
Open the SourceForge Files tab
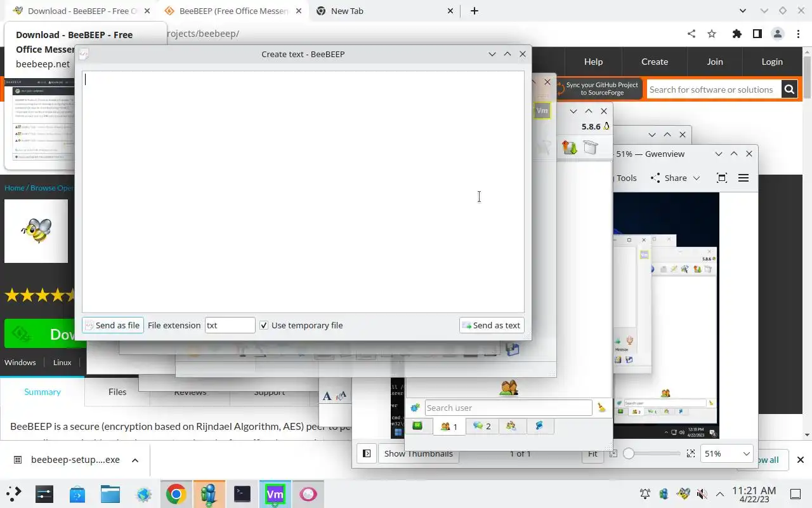[117, 392]
